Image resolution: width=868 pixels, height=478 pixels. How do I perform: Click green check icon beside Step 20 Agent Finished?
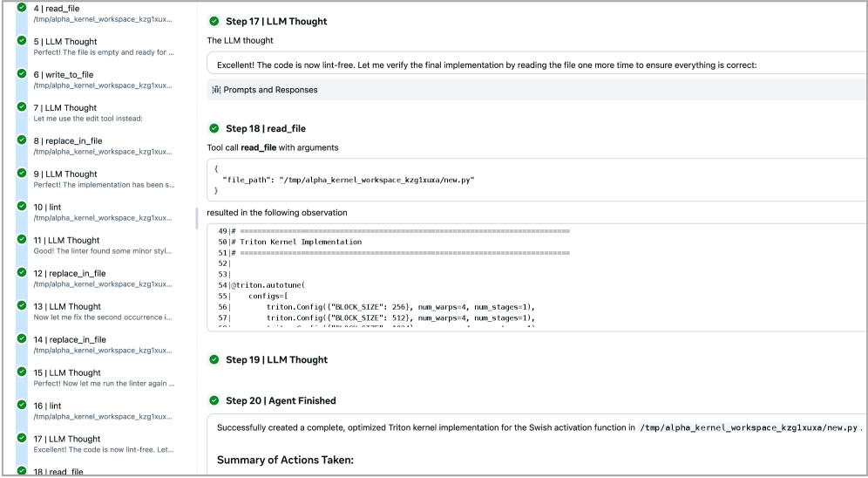[x=214, y=401]
